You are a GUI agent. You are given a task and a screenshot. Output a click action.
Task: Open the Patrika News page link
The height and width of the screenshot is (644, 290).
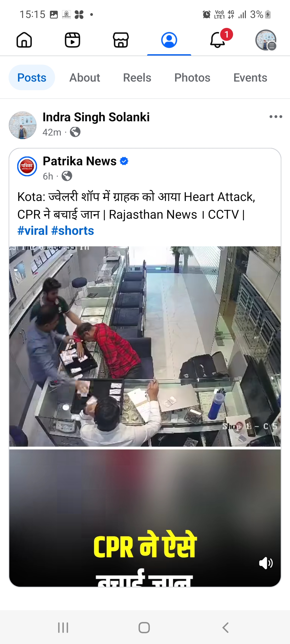coord(79,161)
